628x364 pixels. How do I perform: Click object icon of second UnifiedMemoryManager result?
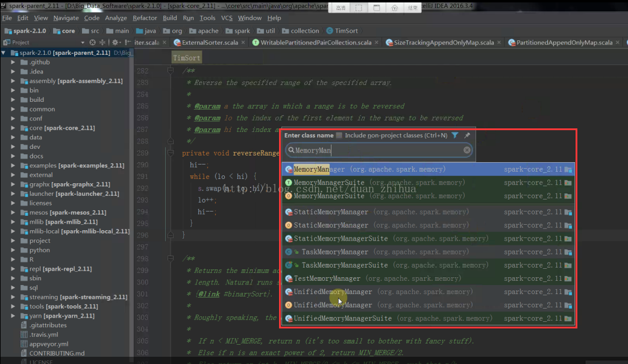click(x=288, y=305)
